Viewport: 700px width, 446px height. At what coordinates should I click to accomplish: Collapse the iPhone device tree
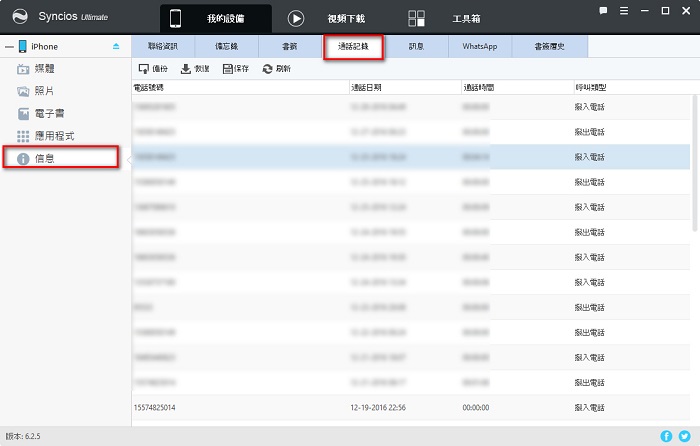click(9, 46)
